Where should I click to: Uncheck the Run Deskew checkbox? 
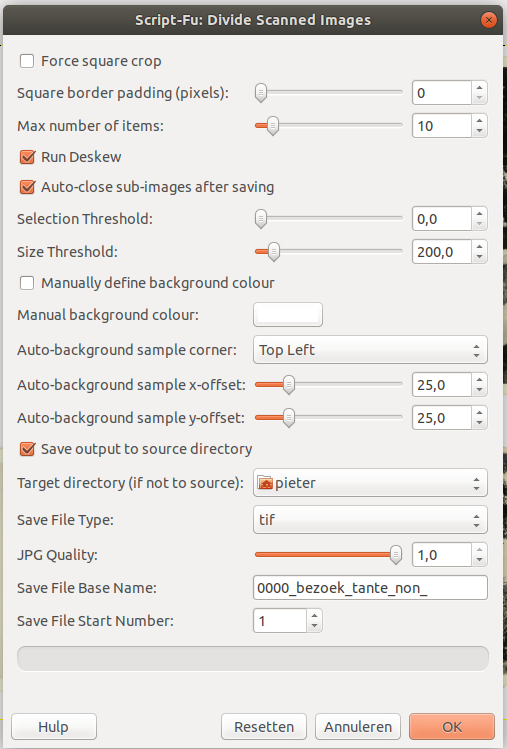click(x=27, y=157)
